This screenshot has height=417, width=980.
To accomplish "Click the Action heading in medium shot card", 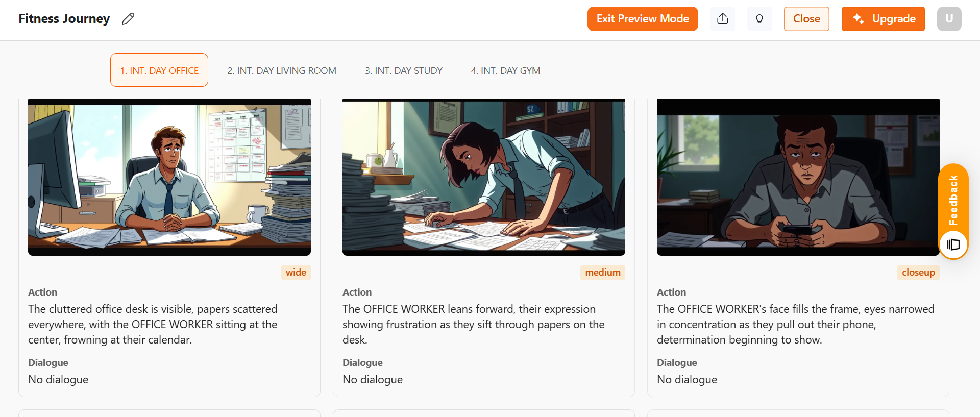I will click(357, 292).
